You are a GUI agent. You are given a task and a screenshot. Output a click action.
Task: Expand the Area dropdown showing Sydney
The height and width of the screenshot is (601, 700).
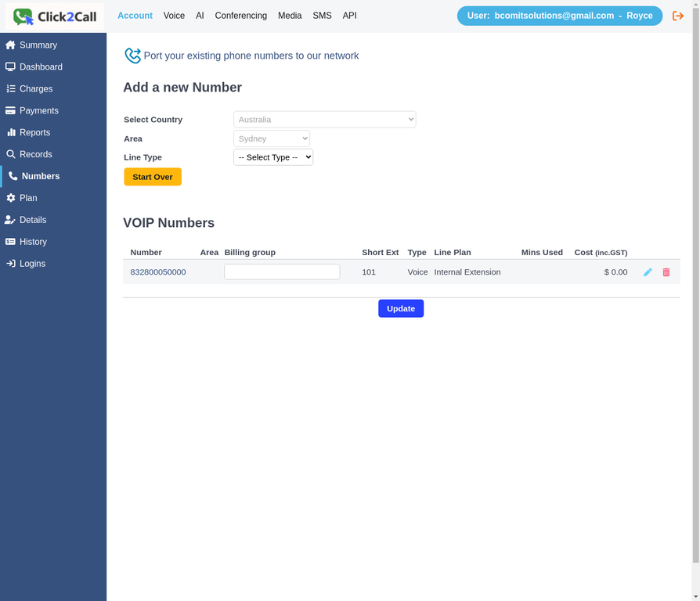(272, 139)
